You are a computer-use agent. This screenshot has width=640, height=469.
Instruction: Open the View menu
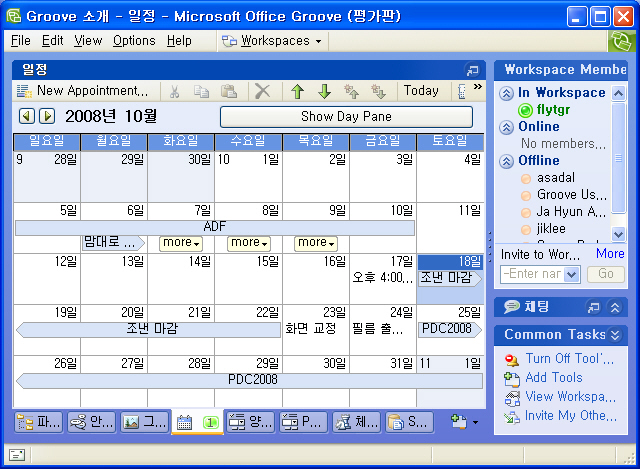click(x=88, y=41)
